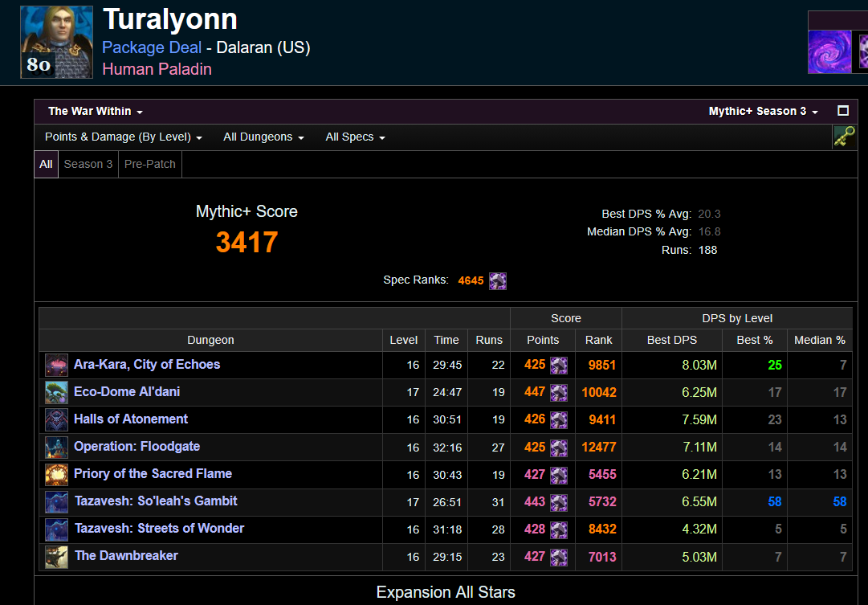Click the Operation: Floodgate dungeon icon

[56, 447]
